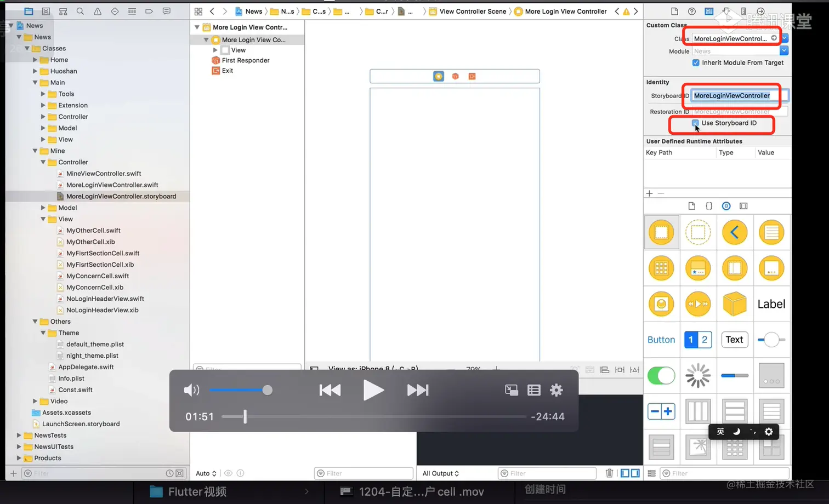
Task: Pick the Activity Indicator spinner object
Action: pyautogui.click(x=698, y=375)
